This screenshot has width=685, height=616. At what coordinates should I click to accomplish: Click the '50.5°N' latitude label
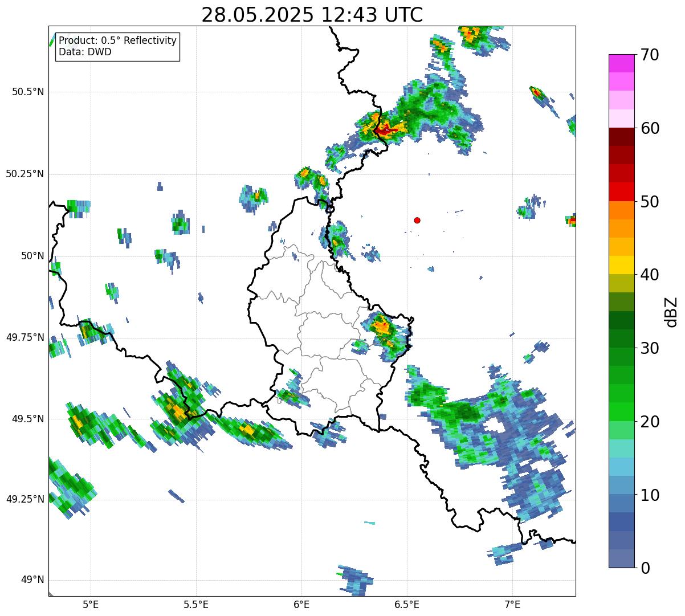pos(27,92)
